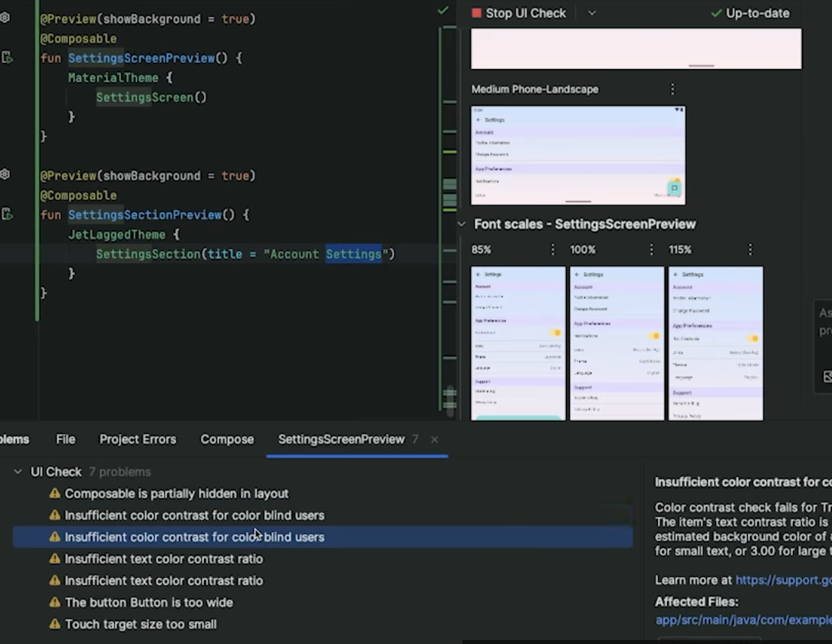Click the warning icon beside Touch target size too small

[x=55, y=624]
